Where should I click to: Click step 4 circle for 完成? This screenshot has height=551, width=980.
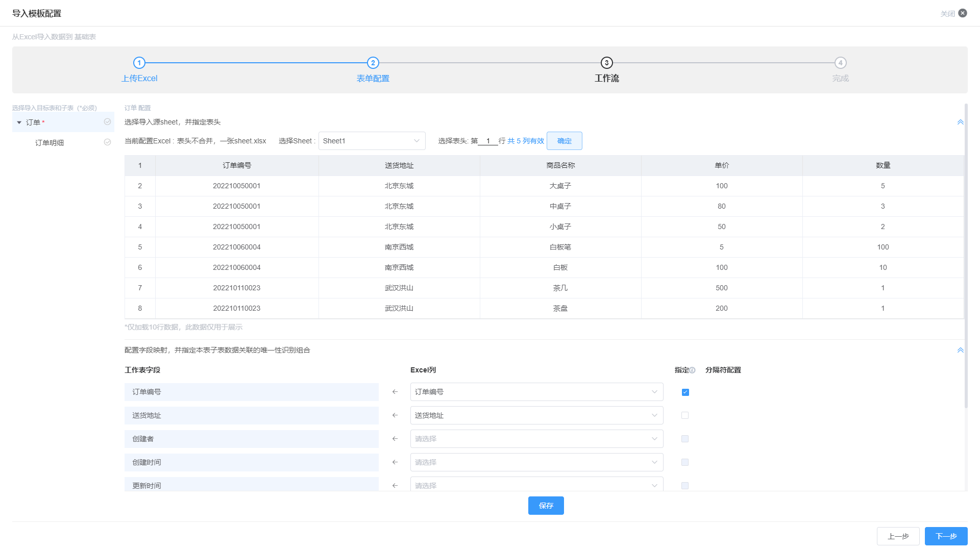click(841, 63)
